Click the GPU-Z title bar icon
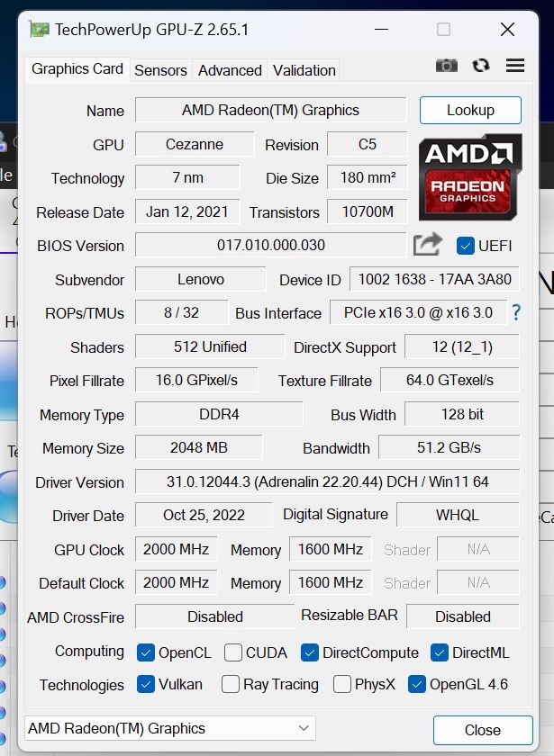The image size is (554, 756). pos(39,30)
